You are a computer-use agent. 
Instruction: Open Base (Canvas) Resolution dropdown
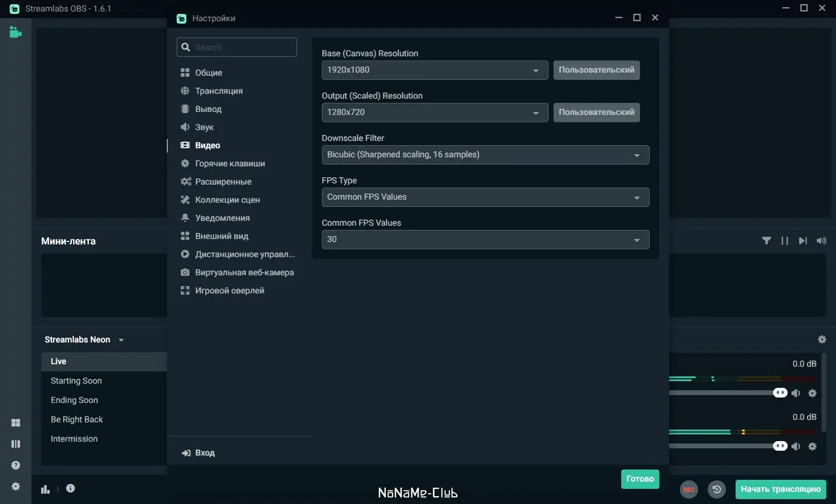[x=435, y=70]
